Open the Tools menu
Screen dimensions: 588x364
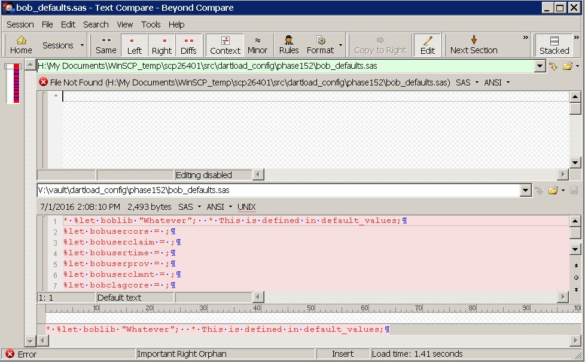click(x=151, y=25)
